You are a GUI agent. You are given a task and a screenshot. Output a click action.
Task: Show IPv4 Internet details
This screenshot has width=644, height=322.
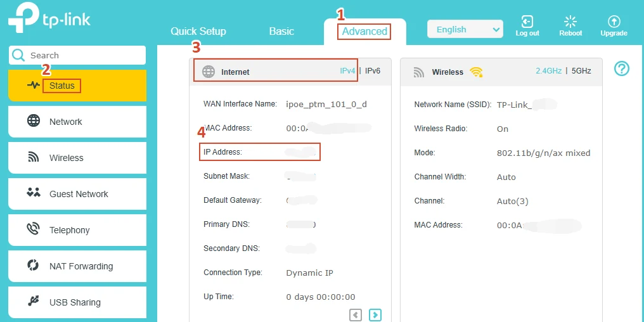(347, 70)
